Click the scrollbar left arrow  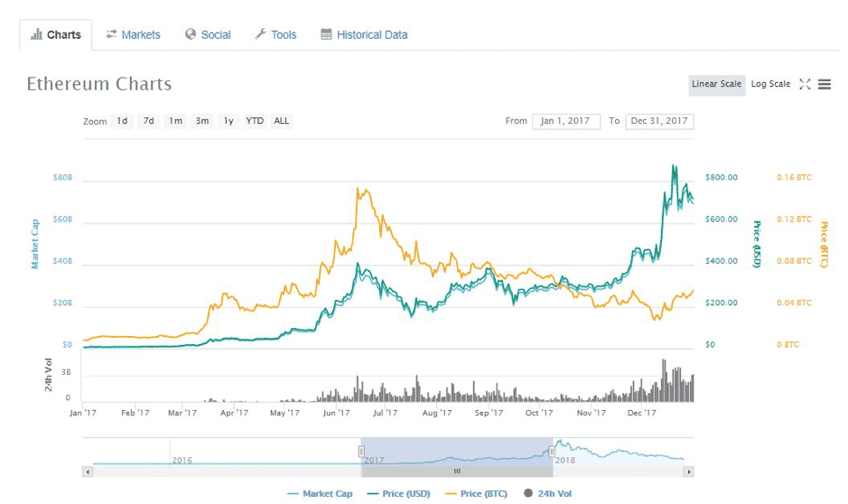[x=88, y=471]
